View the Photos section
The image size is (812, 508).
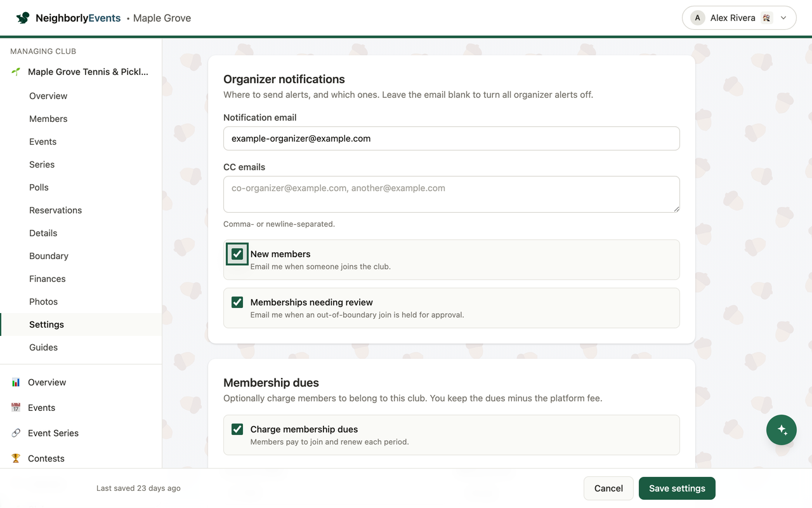(x=43, y=302)
